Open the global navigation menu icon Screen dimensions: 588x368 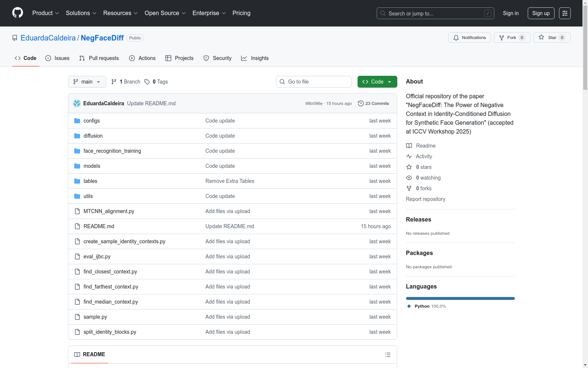click(x=564, y=13)
